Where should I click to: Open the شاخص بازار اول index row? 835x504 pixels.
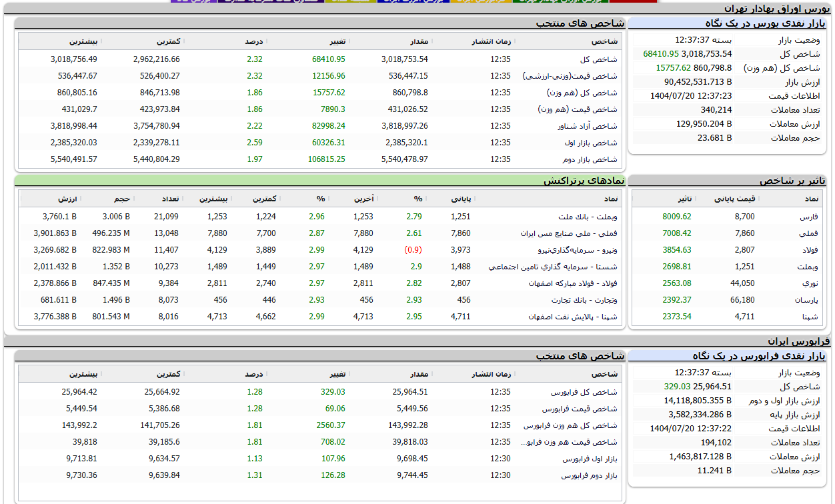pos(591,143)
